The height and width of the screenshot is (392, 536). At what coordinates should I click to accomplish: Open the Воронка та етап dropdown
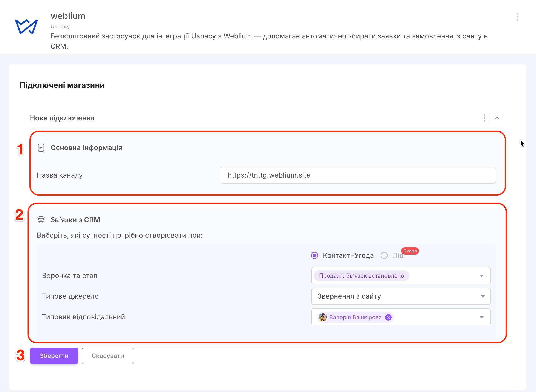coord(401,276)
